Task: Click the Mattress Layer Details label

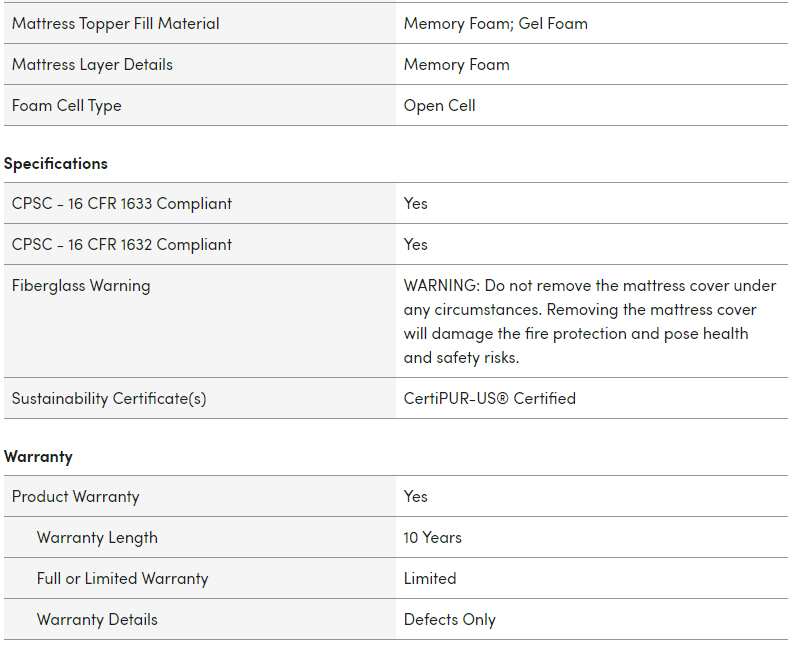Action: tap(92, 64)
